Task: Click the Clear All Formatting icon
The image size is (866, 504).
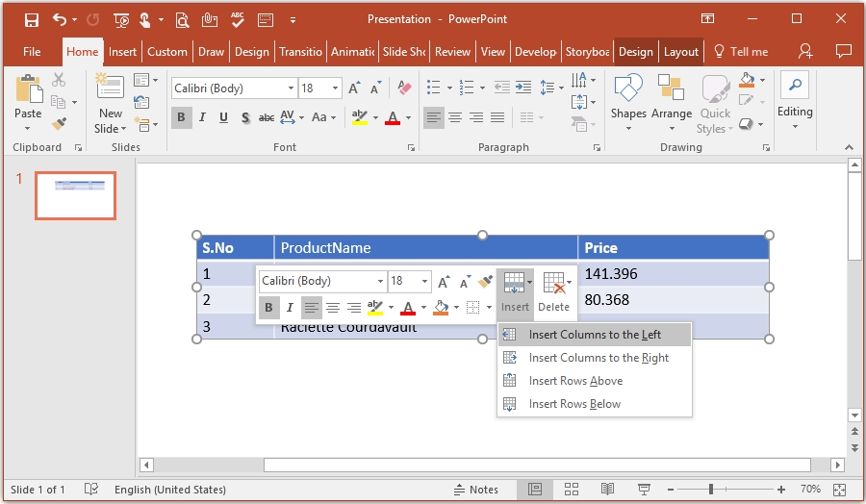Action: tap(404, 88)
